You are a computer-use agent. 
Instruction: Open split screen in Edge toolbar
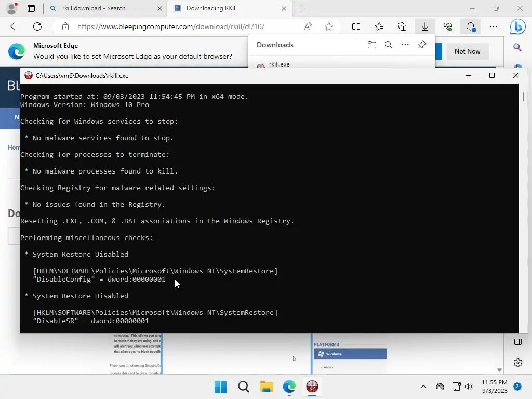coord(356,26)
